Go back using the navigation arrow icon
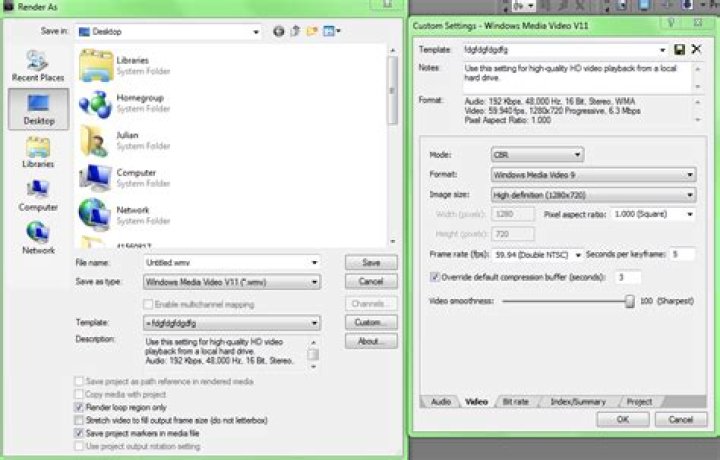The width and height of the screenshot is (720, 460). pyautogui.click(x=277, y=32)
